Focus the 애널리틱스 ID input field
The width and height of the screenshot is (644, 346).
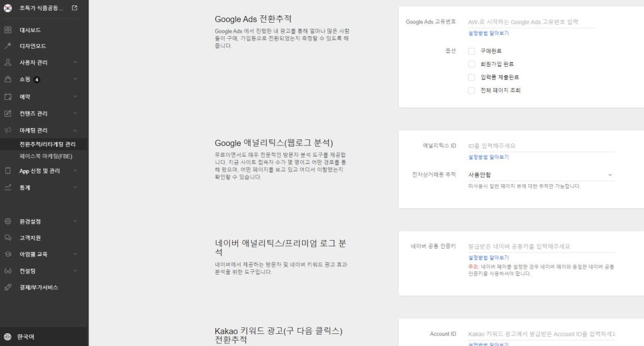point(541,146)
